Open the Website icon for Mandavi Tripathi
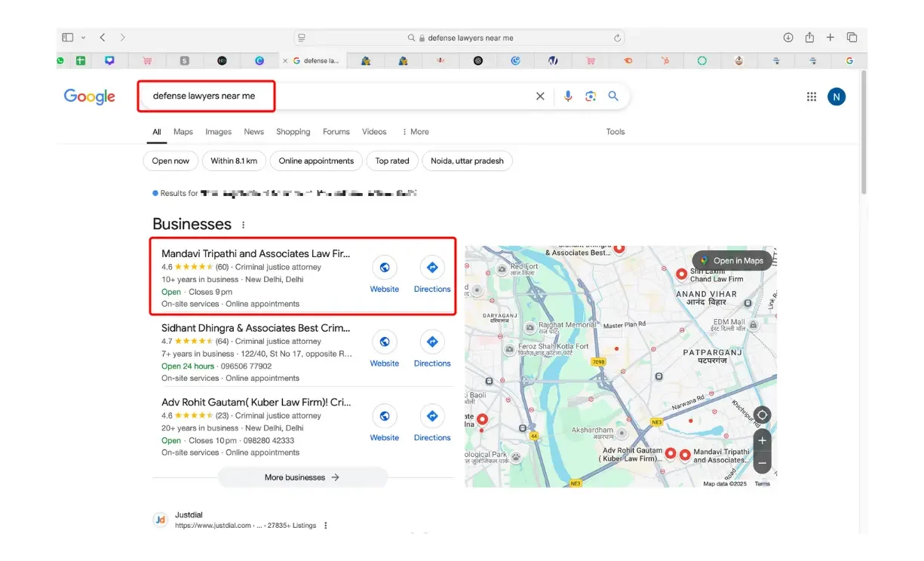Viewport: 924px width, 561px height. (x=385, y=267)
